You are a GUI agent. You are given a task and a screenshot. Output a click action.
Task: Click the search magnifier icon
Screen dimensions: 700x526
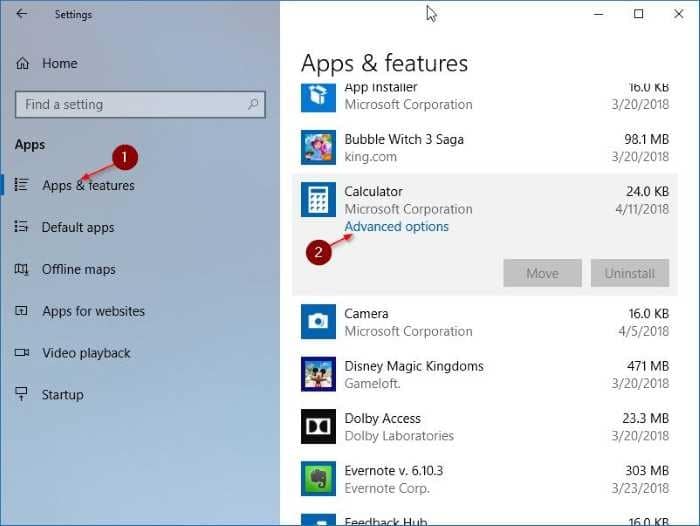(x=253, y=104)
